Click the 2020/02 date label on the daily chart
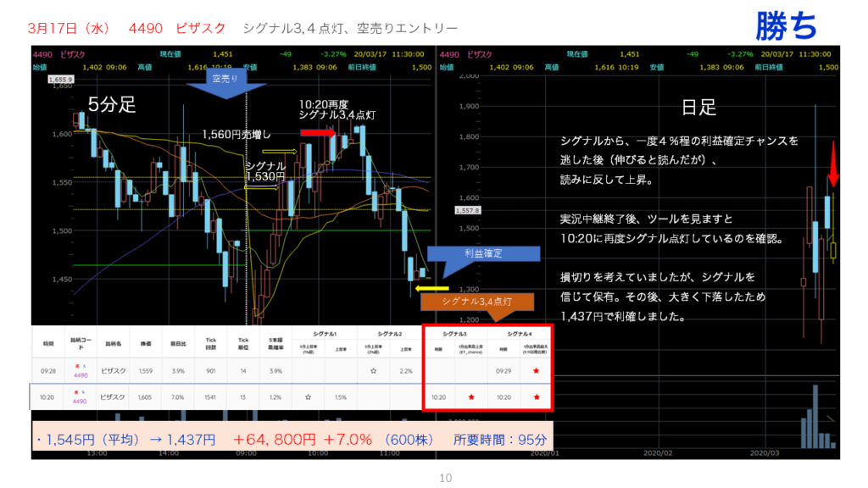The height and width of the screenshot is (488, 868). click(x=658, y=452)
